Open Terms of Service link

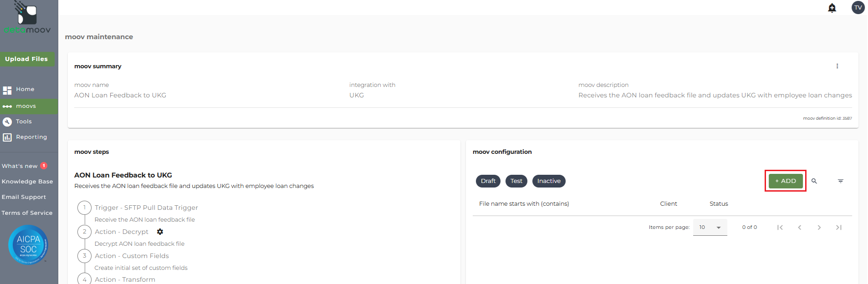pos(27,213)
